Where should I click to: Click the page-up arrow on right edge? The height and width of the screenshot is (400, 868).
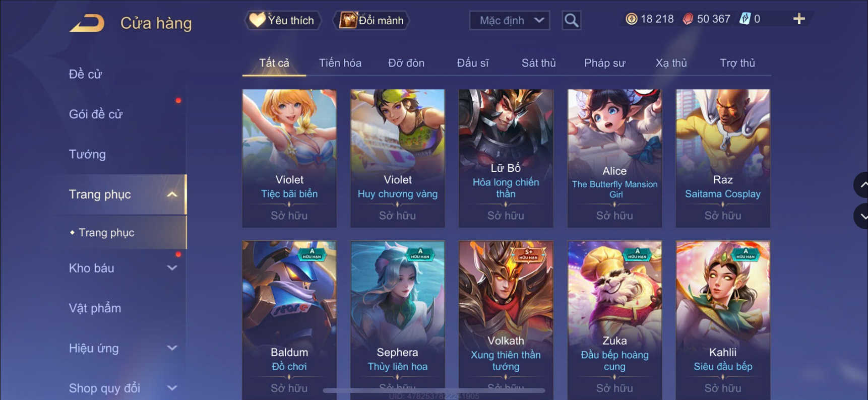861,185
